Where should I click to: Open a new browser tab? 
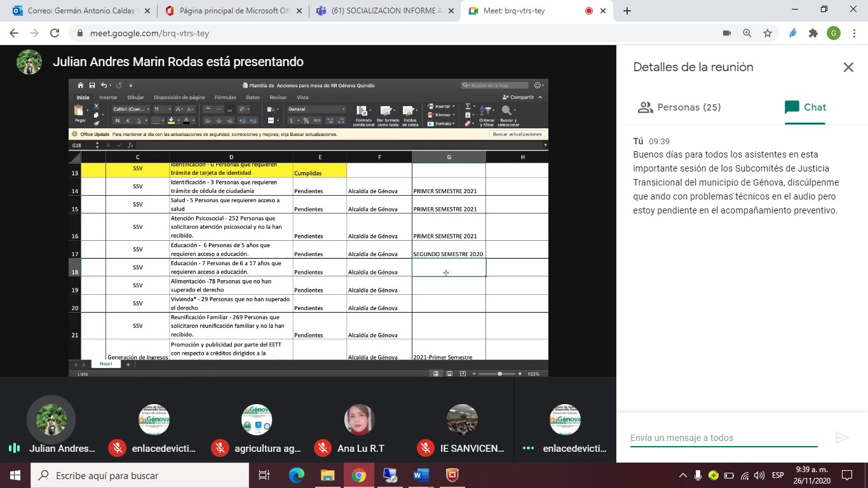(627, 11)
